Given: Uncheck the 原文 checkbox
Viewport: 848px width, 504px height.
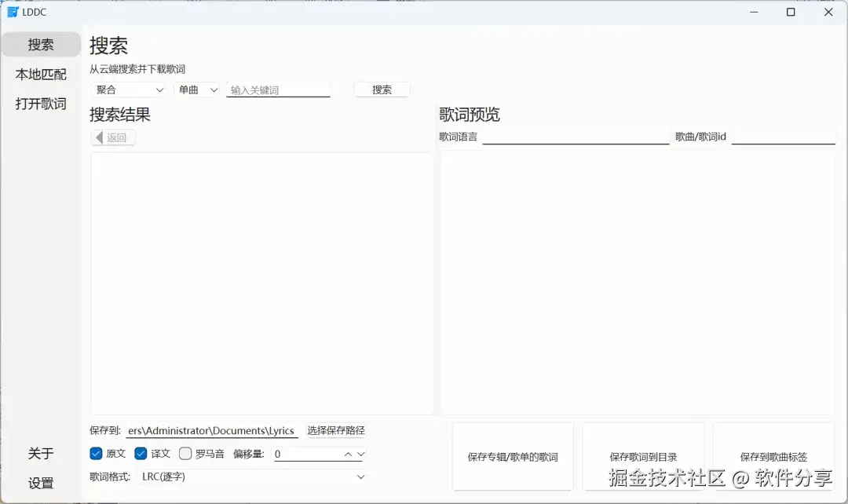Looking at the screenshot, I should 96,453.
